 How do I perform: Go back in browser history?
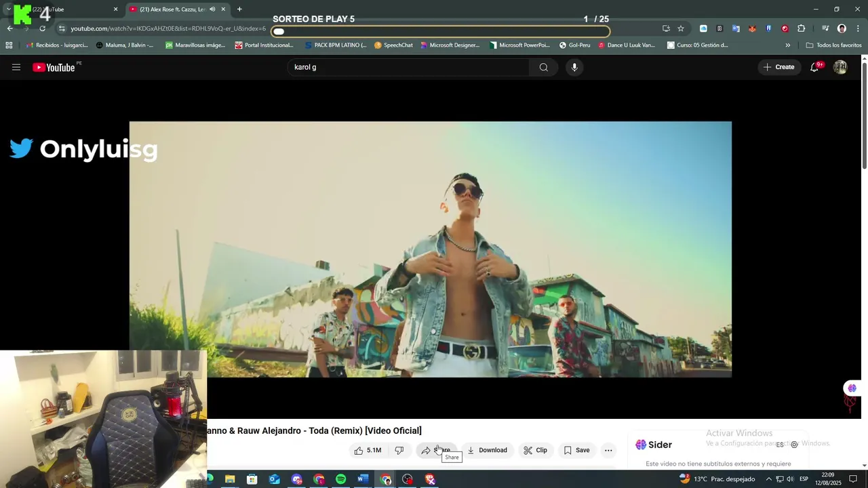[9, 28]
